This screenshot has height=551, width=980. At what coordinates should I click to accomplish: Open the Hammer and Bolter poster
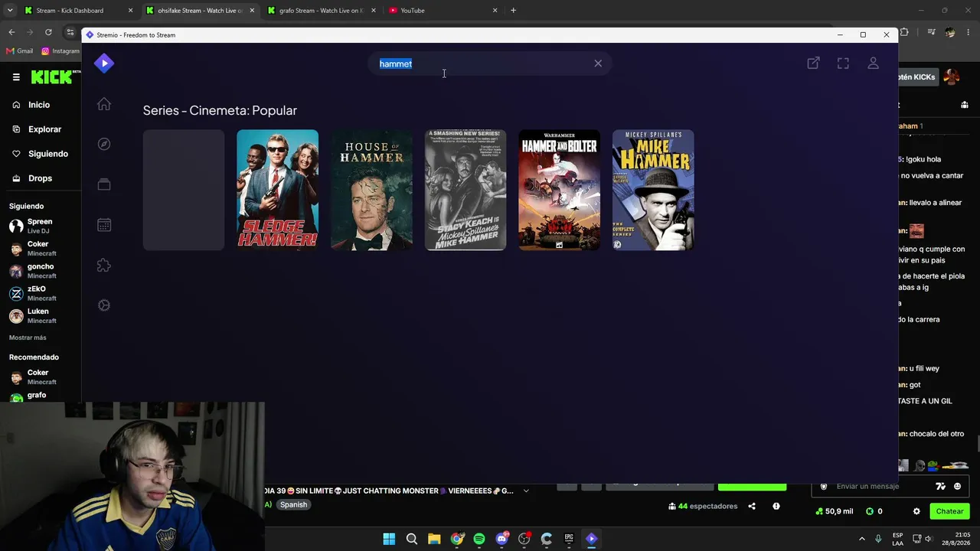(559, 190)
